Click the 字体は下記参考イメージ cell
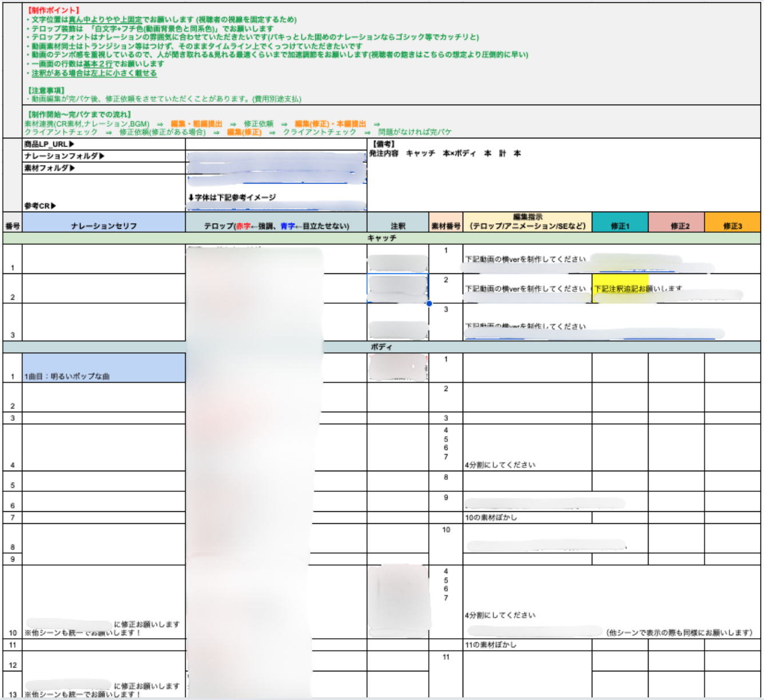This screenshot has width=764, height=700. coord(276,197)
